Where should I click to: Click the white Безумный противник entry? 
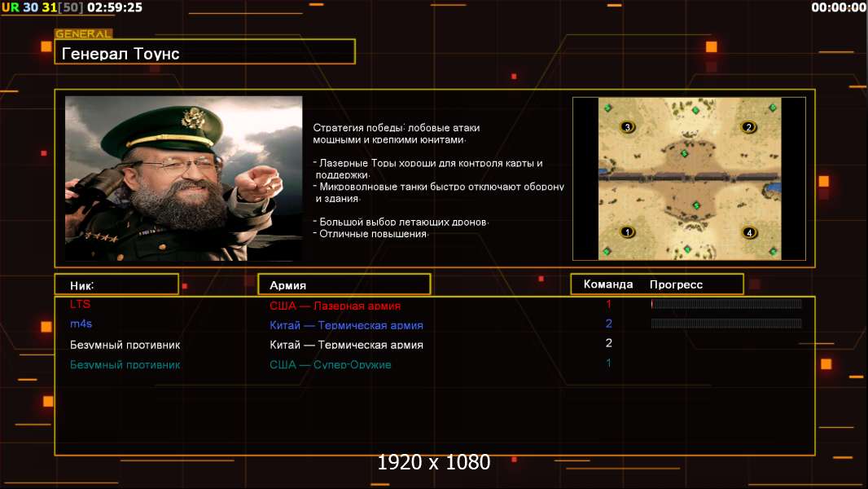click(x=125, y=345)
